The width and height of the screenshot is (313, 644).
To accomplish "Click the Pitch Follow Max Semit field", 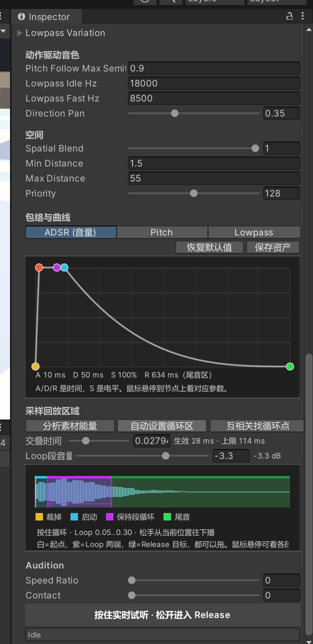I will click(x=214, y=68).
